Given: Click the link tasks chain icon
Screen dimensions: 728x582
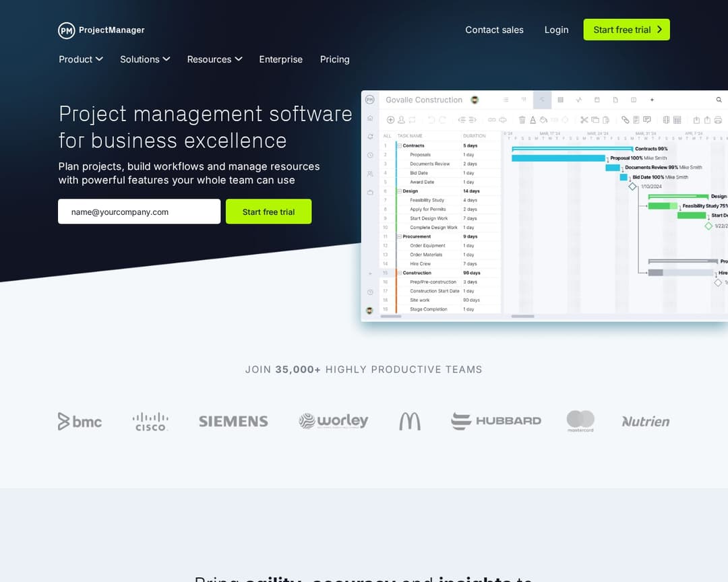Looking at the screenshot, I should (x=491, y=120).
